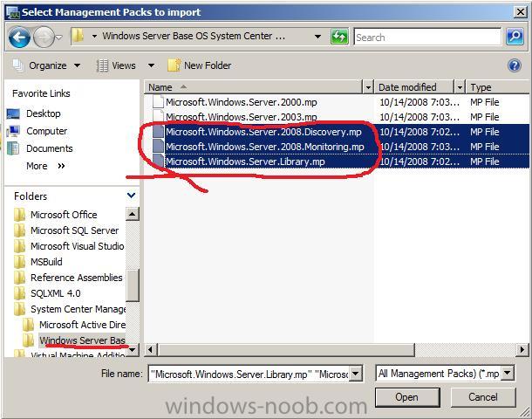
Task: Click file icon of Server.2008.Monitoring.mp
Action: coord(158,147)
